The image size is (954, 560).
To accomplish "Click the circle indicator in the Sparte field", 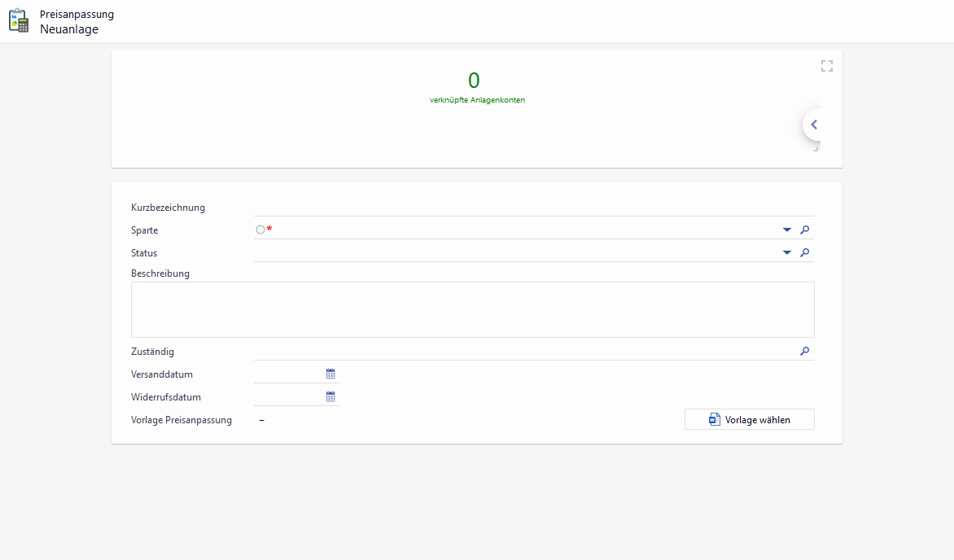I will [260, 230].
